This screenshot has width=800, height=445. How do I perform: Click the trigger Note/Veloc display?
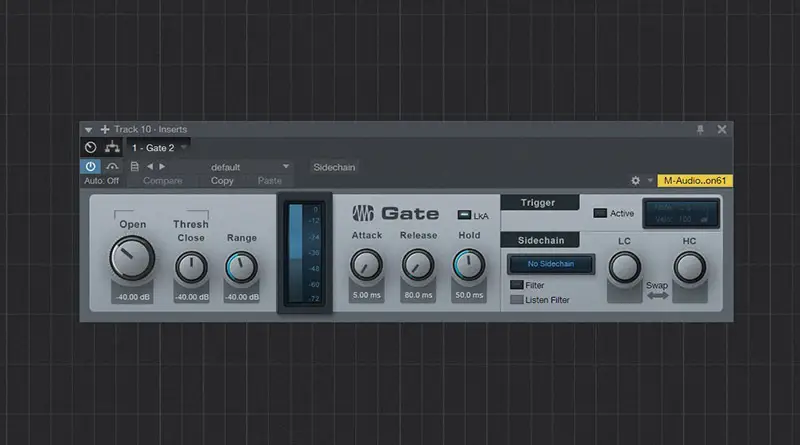(x=681, y=213)
